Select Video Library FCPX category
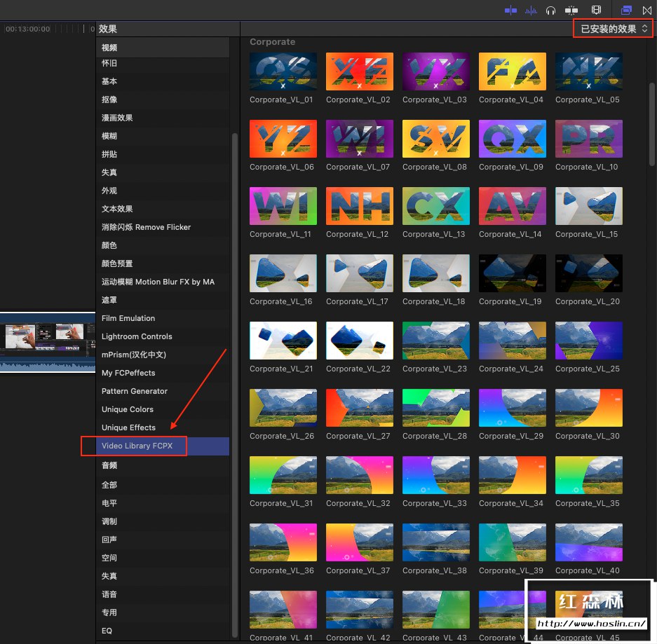The image size is (657, 644). tap(163, 446)
